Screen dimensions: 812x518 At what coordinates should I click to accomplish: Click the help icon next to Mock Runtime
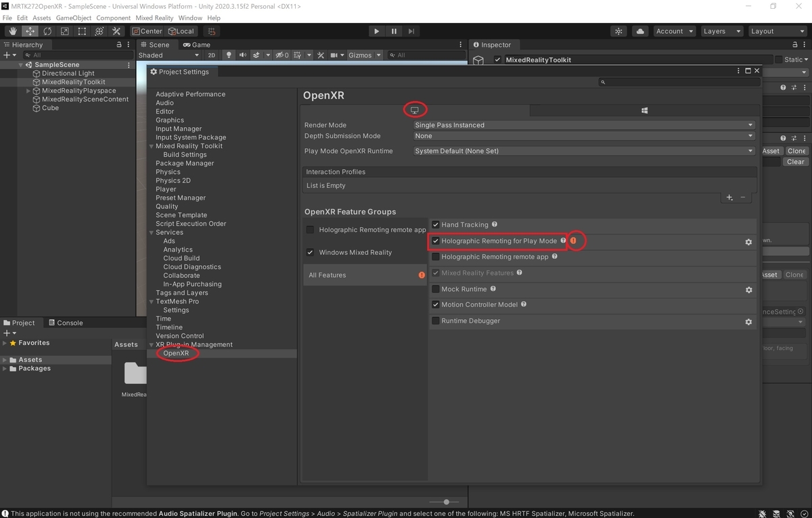pyautogui.click(x=493, y=289)
